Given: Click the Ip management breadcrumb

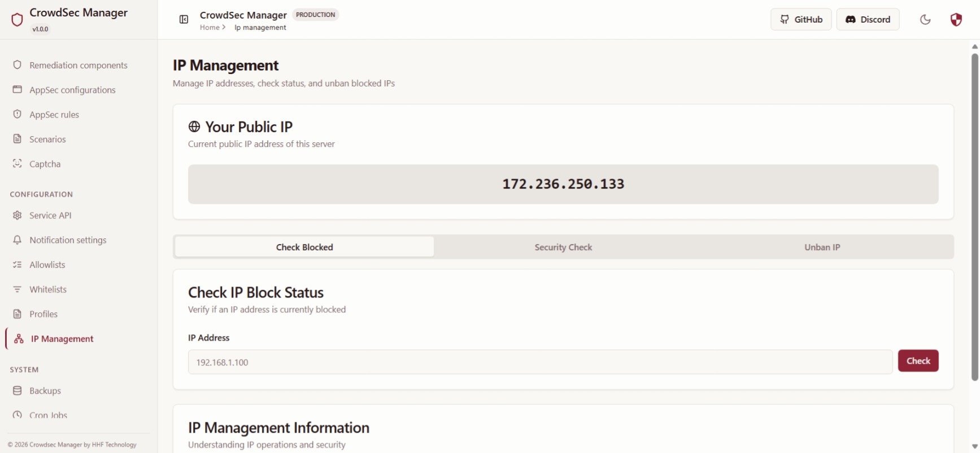Looking at the screenshot, I should 260,28.
